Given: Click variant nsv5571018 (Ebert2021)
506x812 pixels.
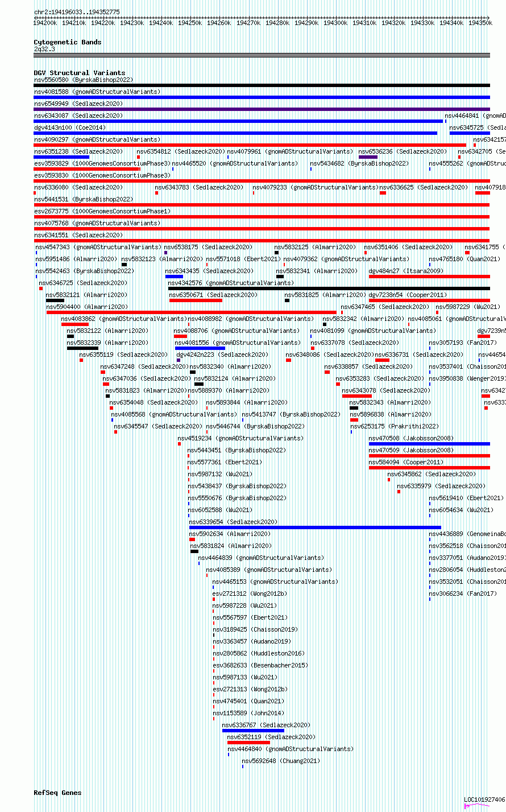Looking at the screenshot, I should click(x=242, y=259).
